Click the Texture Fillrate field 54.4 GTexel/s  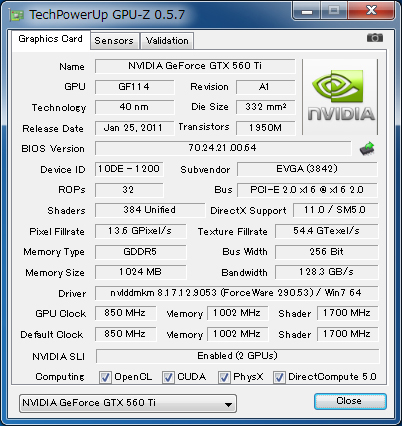pyautogui.click(x=326, y=231)
